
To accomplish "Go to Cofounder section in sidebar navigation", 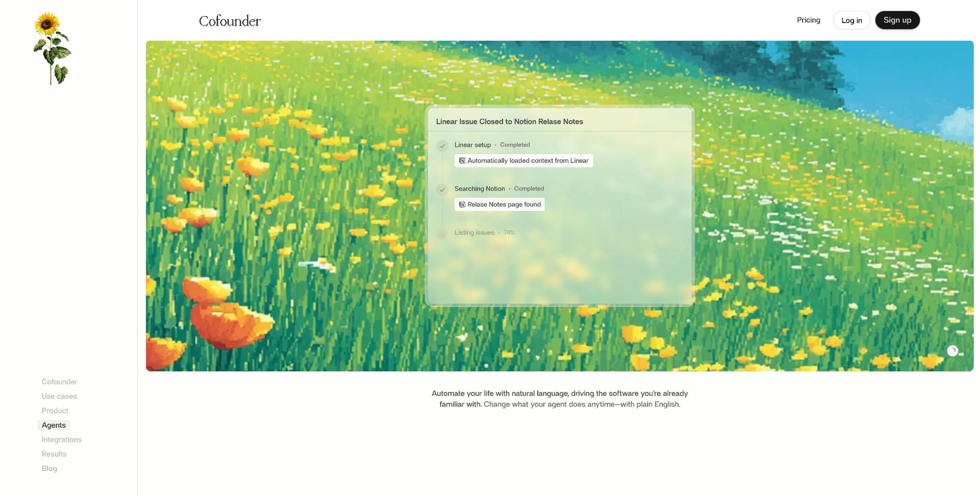I will coord(59,382).
